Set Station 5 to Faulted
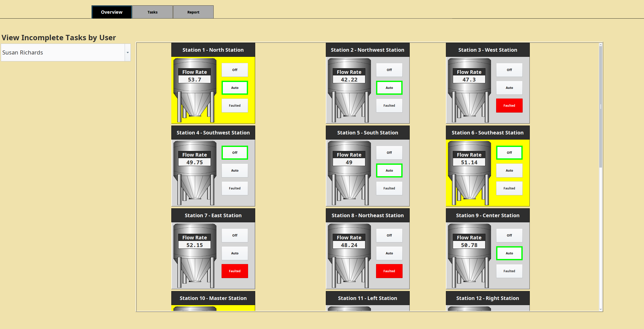The height and width of the screenshot is (329, 644). [x=389, y=188]
